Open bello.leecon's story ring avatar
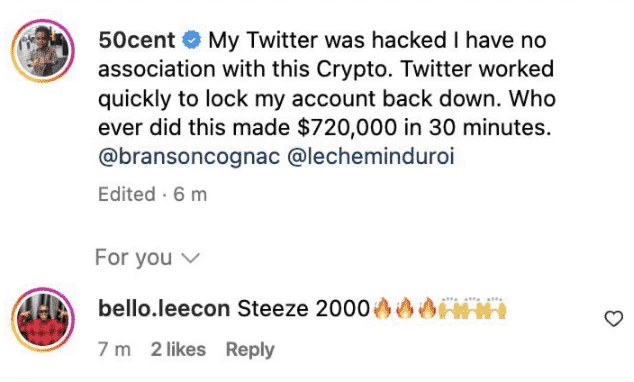Viewport: 634px width, 382px height. (x=43, y=319)
